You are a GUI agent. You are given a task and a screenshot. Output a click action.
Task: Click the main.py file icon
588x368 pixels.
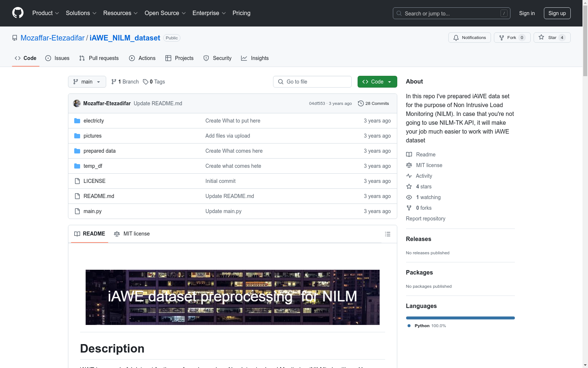tap(77, 211)
